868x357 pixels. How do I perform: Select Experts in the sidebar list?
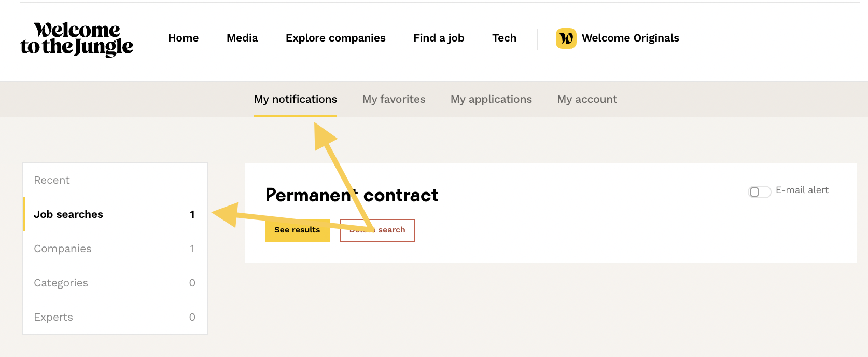[53, 317]
